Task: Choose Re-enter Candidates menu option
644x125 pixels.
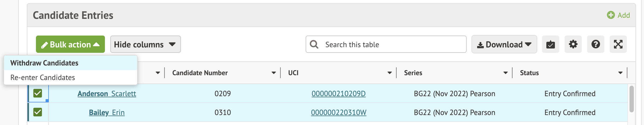Action: [43, 78]
